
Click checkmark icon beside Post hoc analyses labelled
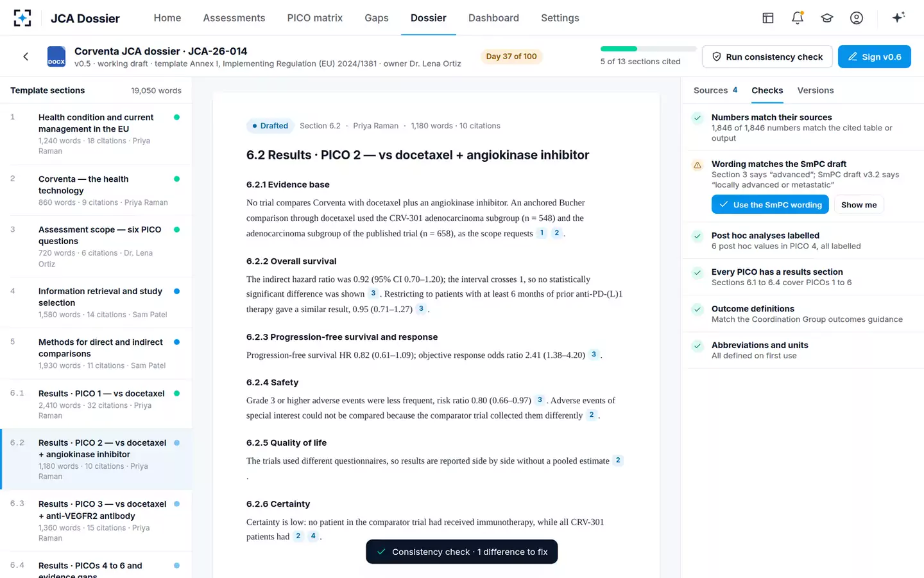pos(697,236)
